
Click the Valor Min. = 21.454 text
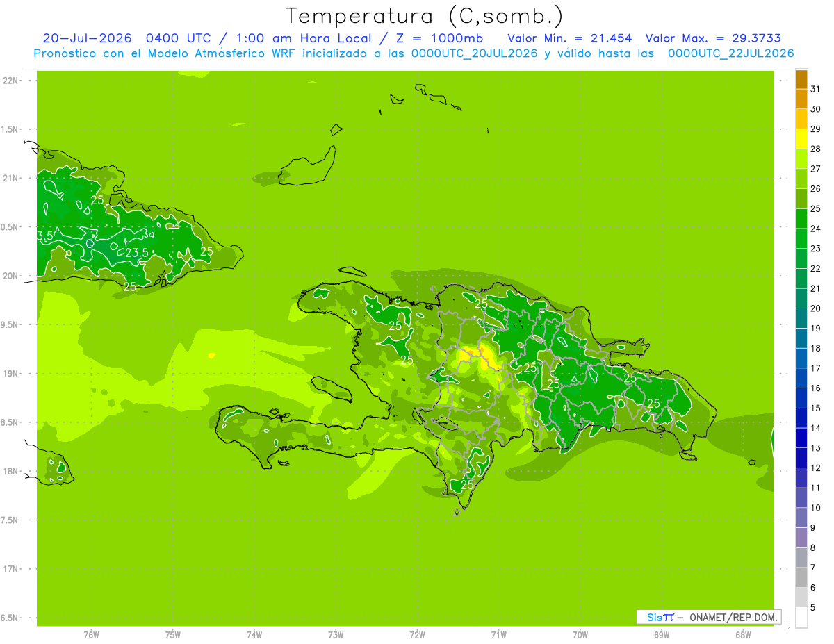pyautogui.click(x=569, y=38)
